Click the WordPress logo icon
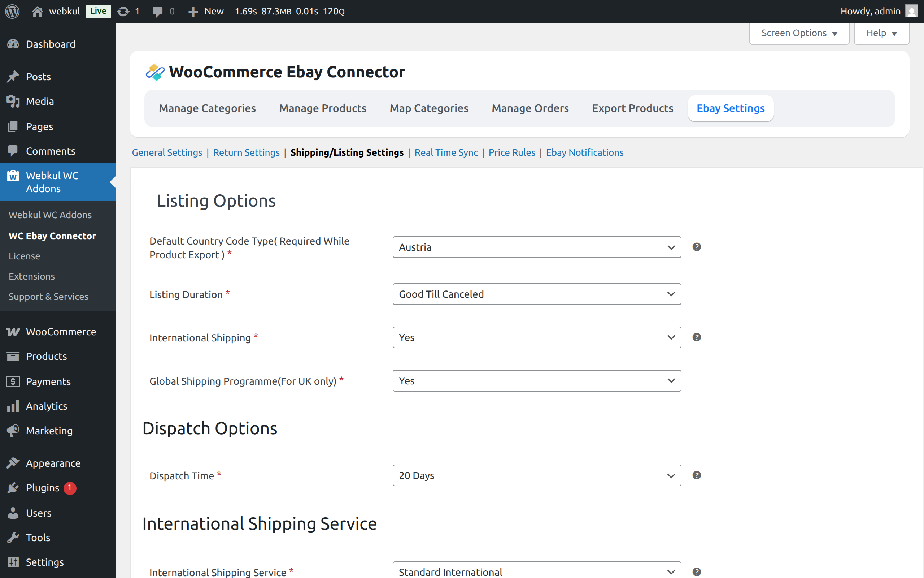Screen dimensions: 924x578 point(12,11)
